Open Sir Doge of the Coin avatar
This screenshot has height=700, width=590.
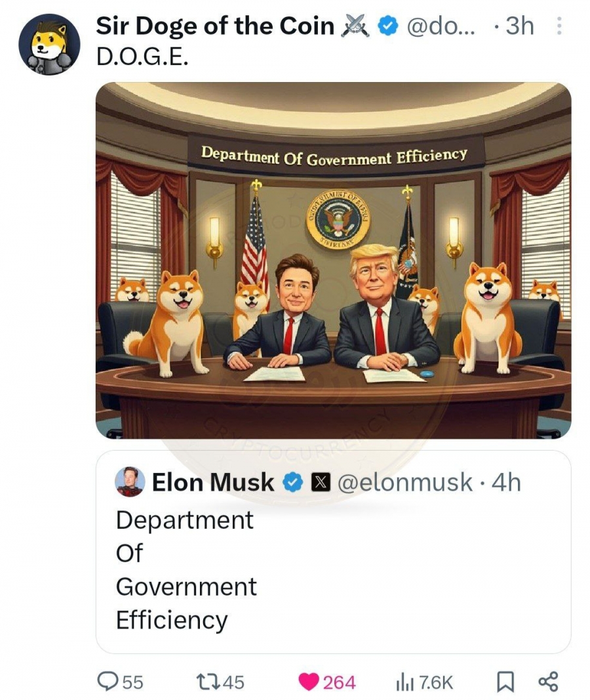click(x=50, y=45)
